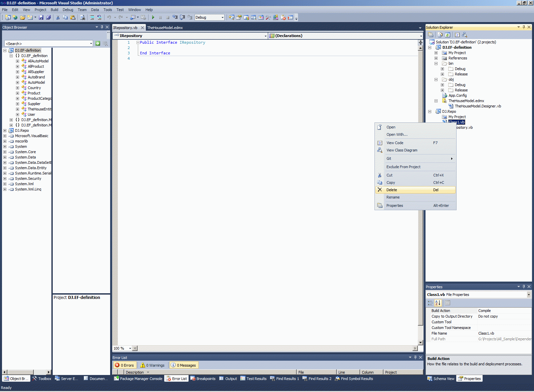Click the Uncomment Lines toolbar icon
Viewport: 534px width, 392px height.
tap(99, 17)
